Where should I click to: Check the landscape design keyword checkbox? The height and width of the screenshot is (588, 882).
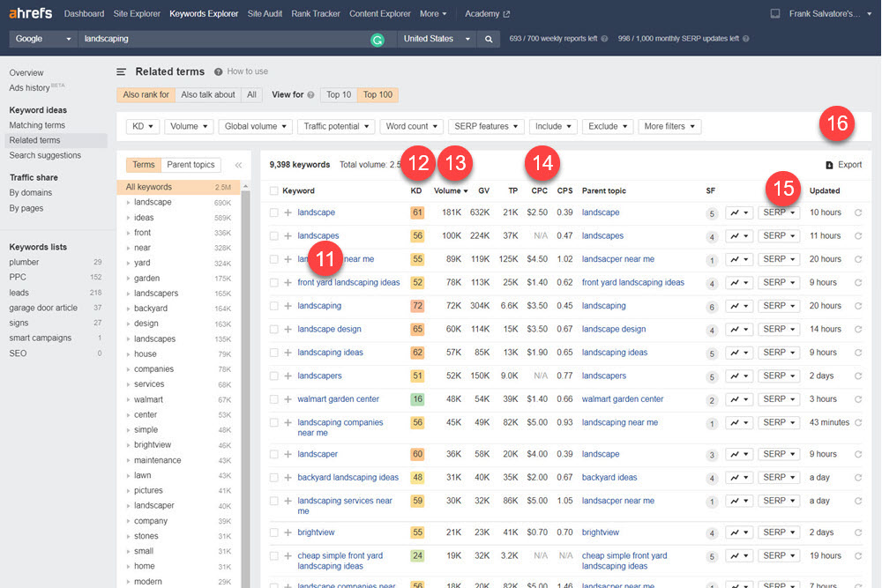tap(274, 330)
